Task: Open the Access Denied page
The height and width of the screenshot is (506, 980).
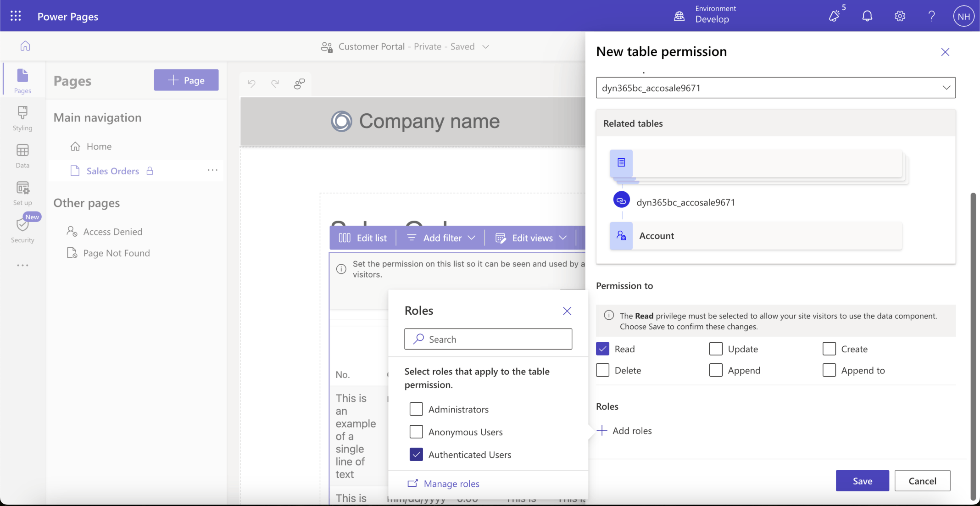Action: pos(112,232)
